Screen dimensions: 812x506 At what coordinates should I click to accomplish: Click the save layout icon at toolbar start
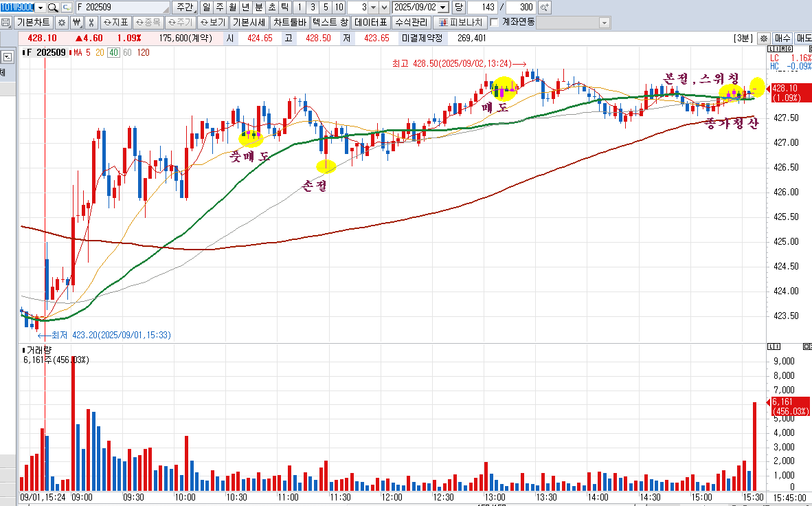(5, 22)
